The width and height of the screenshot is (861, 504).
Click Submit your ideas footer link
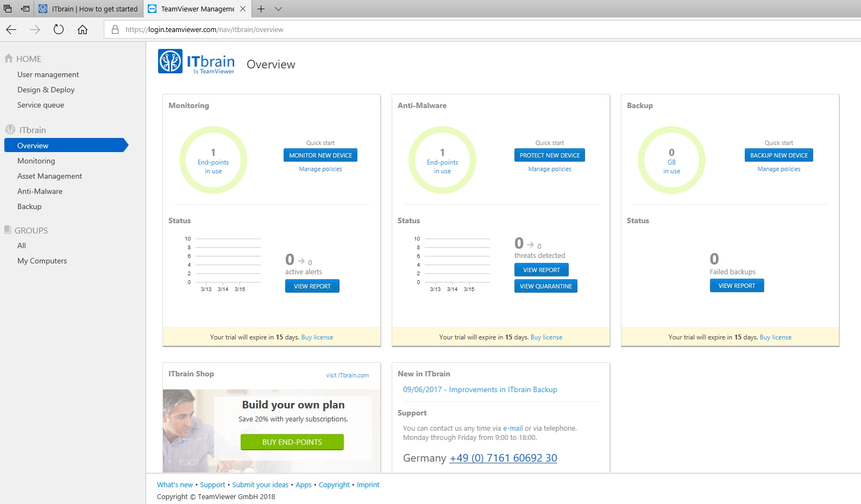(x=260, y=484)
